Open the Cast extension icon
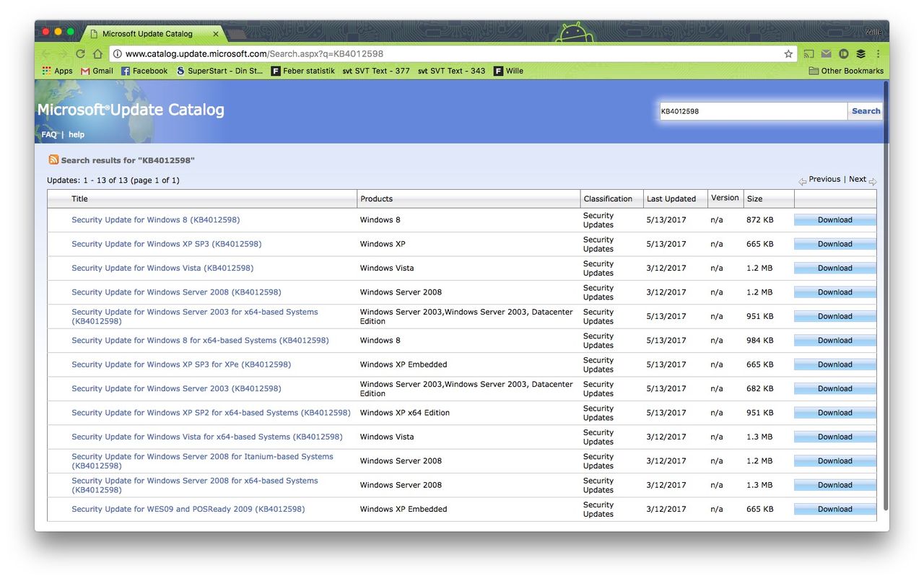The width and height of the screenshot is (924, 581). coord(809,54)
